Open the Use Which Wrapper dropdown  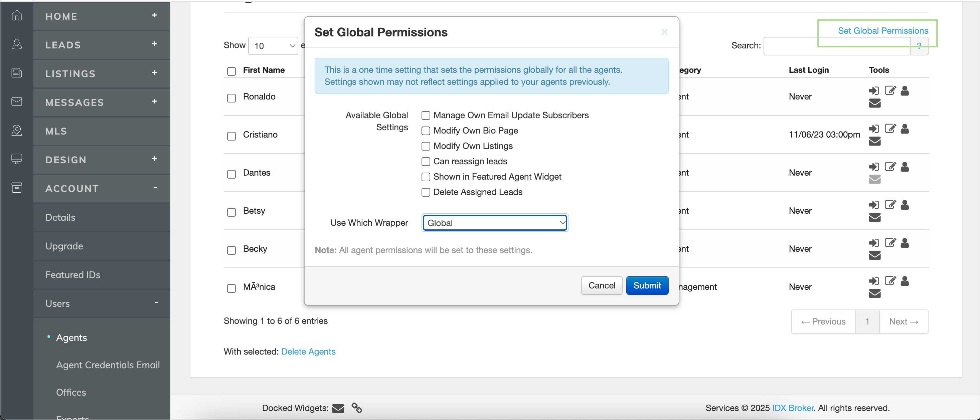(495, 223)
